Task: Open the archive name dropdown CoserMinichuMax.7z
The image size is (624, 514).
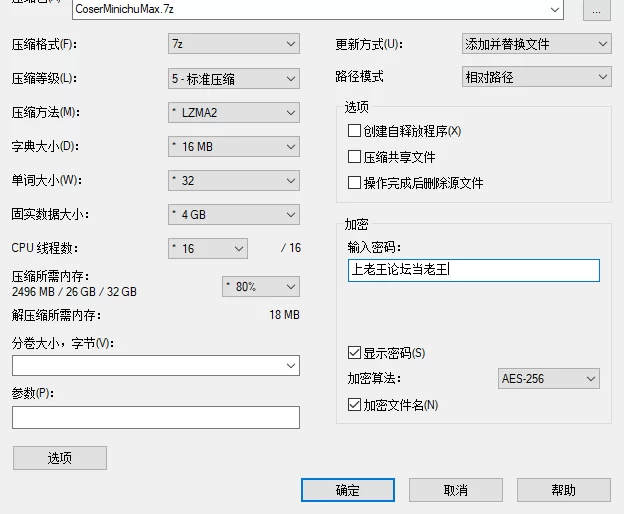Action: pyautogui.click(x=318, y=9)
